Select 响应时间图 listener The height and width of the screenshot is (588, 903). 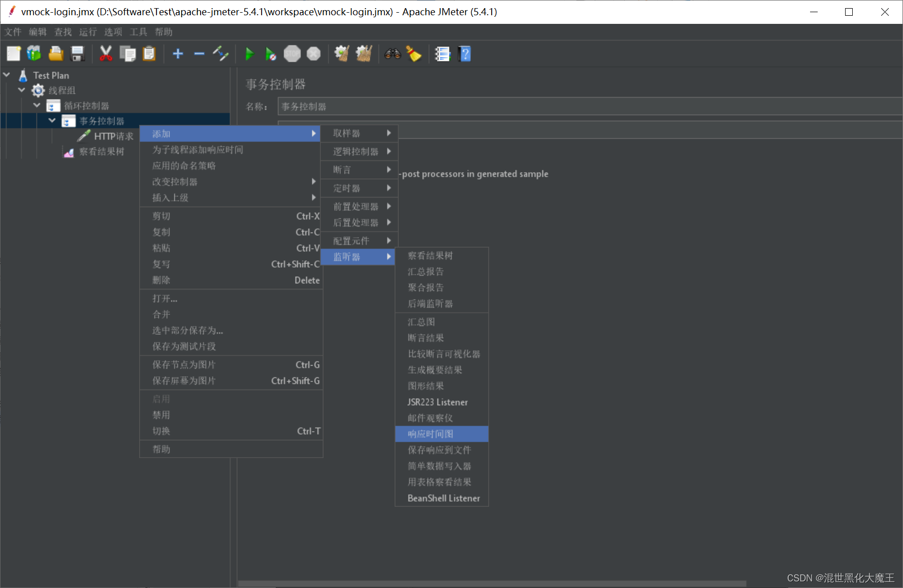click(x=441, y=434)
